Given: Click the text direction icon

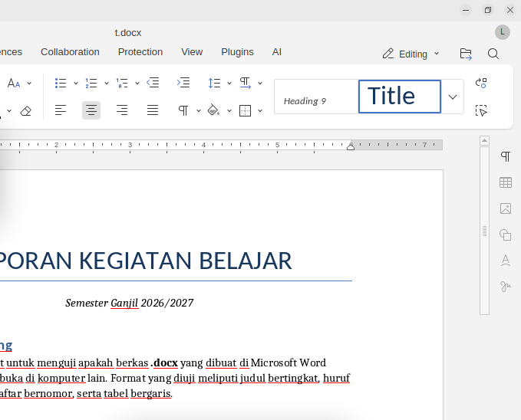Looking at the screenshot, I should point(246,83).
